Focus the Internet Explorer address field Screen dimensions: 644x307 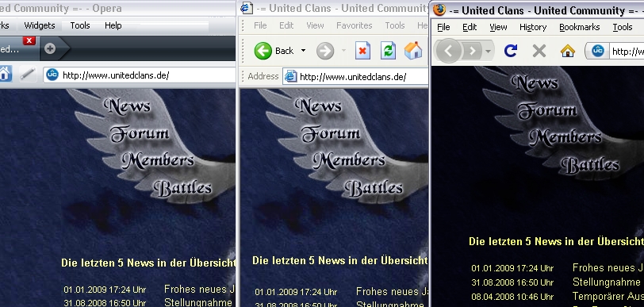coord(355,77)
